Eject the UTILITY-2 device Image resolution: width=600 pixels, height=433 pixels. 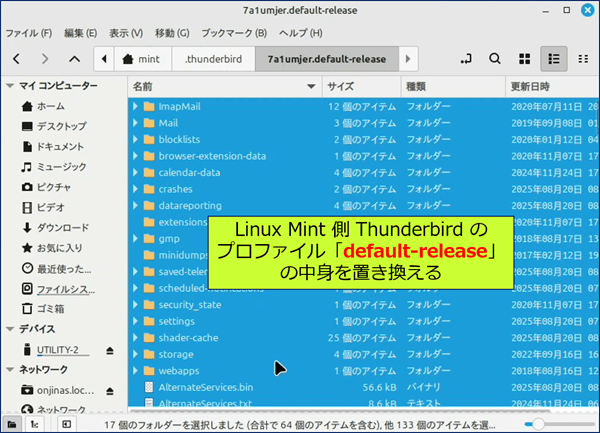(x=110, y=350)
